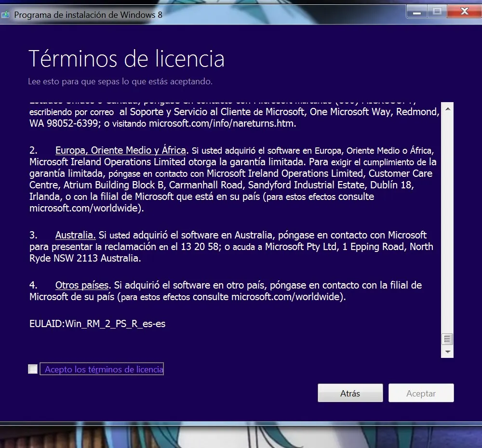Click the "Términos de licencia" page title
This screenshot has width=482, height=448.
click(x=127, y=58)
